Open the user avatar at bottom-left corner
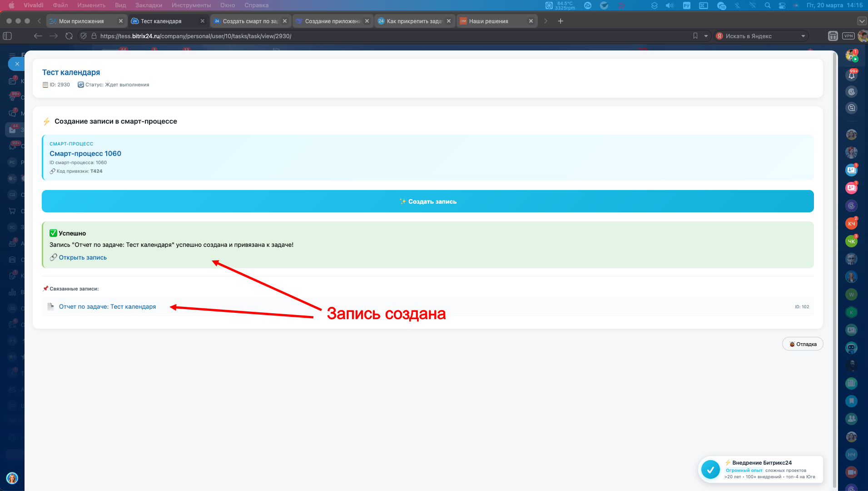The height and width of the screenshot is (491, 868). pos(12,478)
